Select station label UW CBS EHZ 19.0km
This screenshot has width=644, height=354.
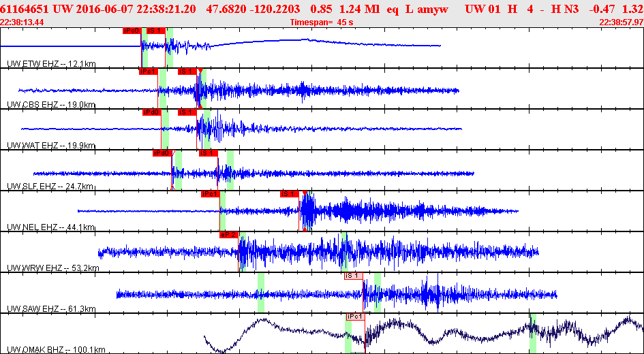(51, 105)
